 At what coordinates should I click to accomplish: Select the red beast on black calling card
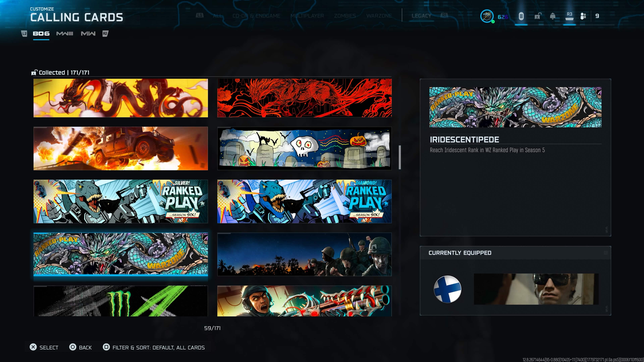point(305,98)
